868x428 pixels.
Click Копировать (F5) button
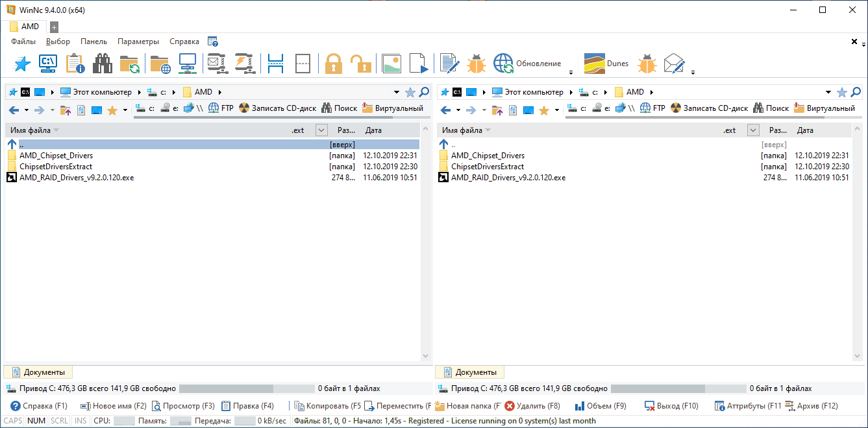(328, 406)
